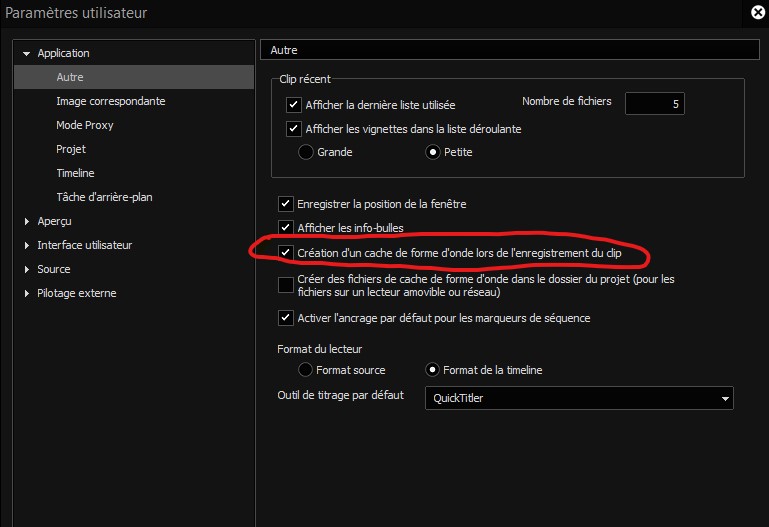Open the Timeline settings item
This screenshot has height=527, width=769.
click(76, 173)
